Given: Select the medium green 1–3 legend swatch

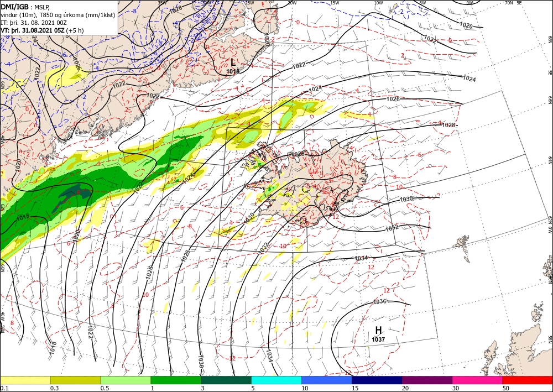Looking at the screenshot, I should 176,380.
